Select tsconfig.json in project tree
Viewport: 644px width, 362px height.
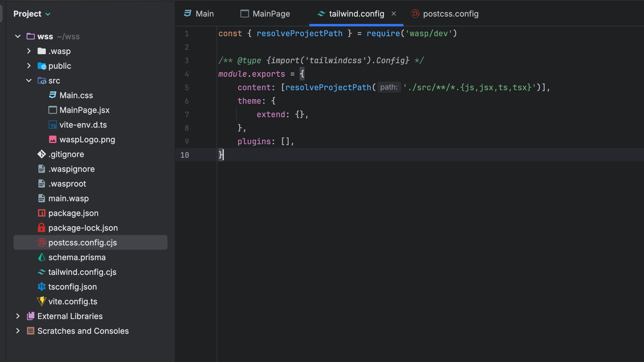pos(90,287)
